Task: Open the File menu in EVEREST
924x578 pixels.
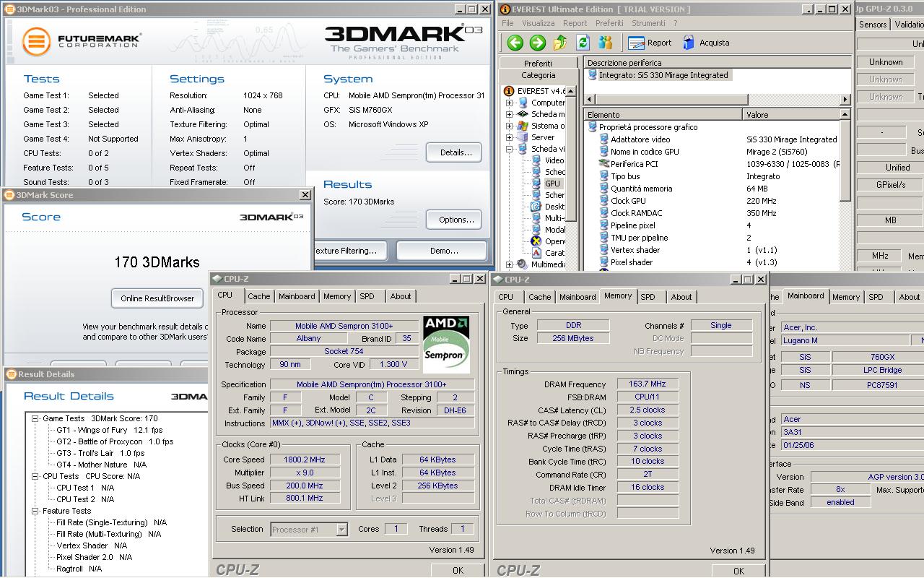Action: pyautogui.click(x=508, y=23)
